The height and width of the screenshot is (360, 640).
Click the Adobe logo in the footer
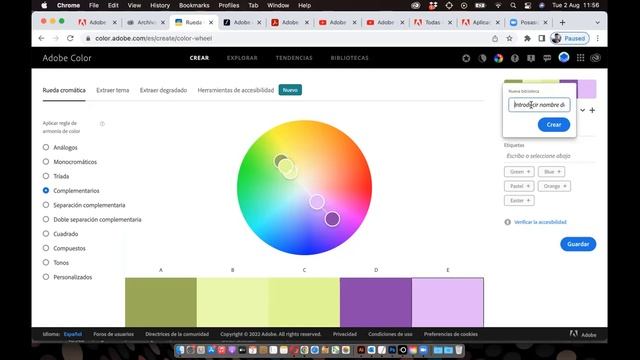573,334
